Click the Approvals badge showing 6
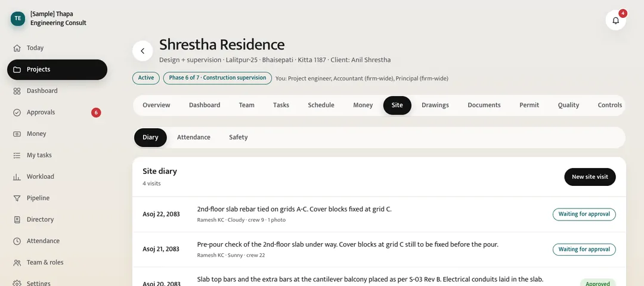The width and height of the screenshot is (644, 286). point(96,113)
